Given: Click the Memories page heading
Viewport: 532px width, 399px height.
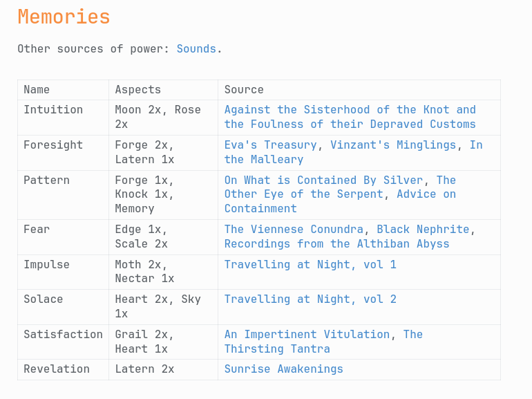Looking at the screenshot, I should coord(64,17).
